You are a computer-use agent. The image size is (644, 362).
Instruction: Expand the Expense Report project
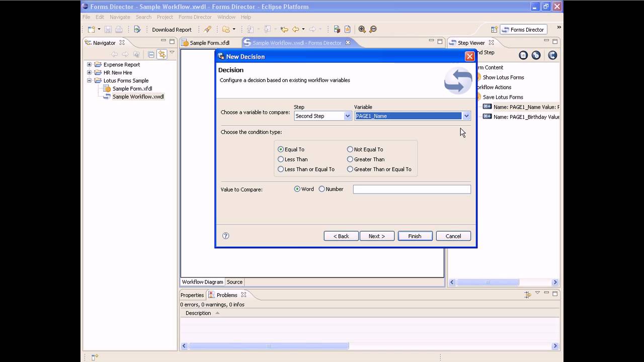pos(89,64)
